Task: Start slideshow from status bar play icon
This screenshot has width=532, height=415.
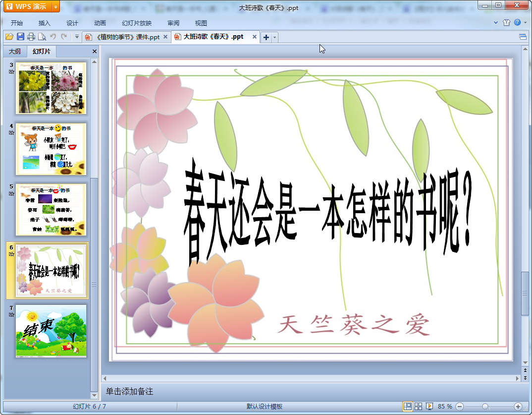Action: point(429,407)
